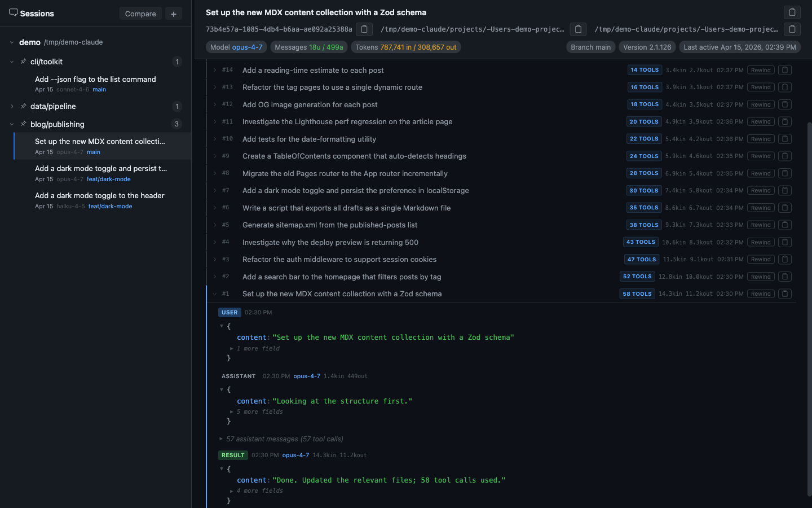The image size is (812, 508).
Task: Click the feat/dark-mode branch label under haiku-4-5
Action: pos(110,206)
